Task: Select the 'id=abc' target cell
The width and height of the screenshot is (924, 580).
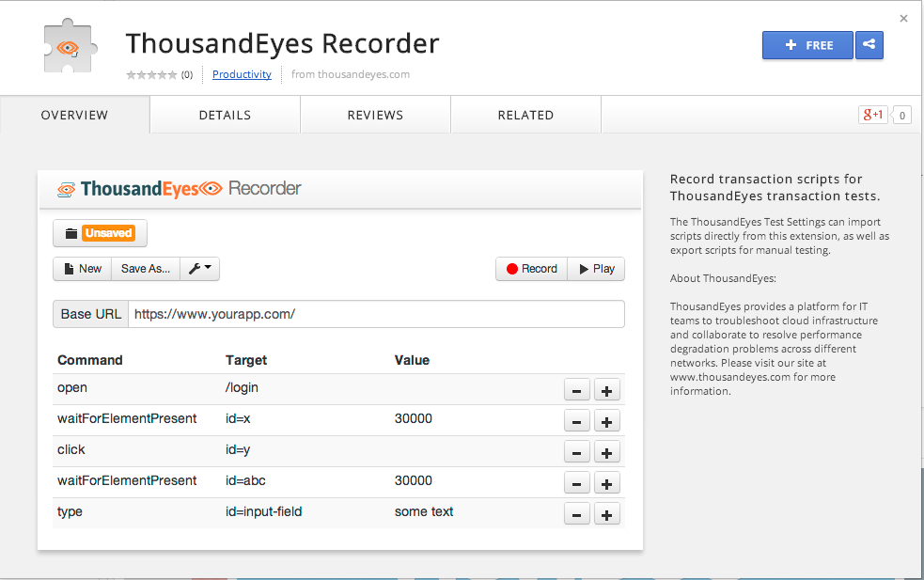Action: (245, 480)
